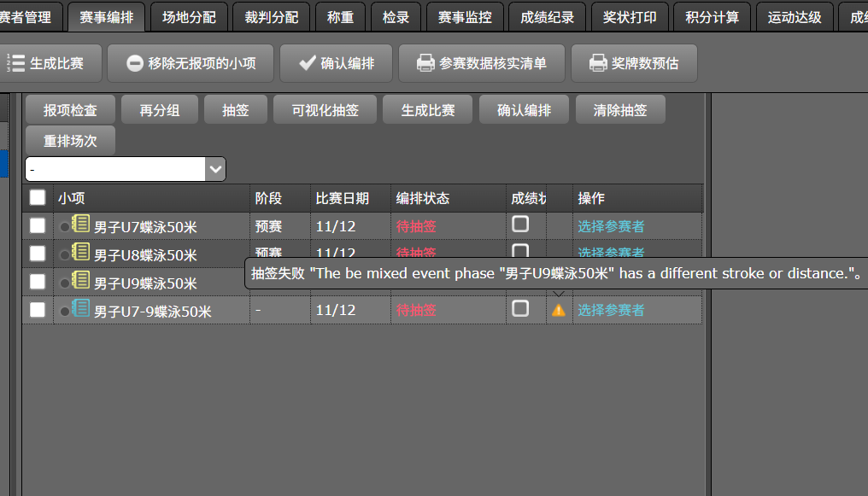Image resolution: width=868 pixels, height=496 pixels.
Task: Click the 再分组 regroup button
Action: tap(159, 109)
